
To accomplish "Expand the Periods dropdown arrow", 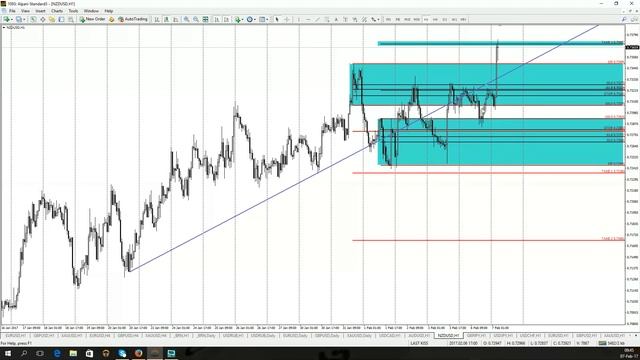I will point(255,19).
